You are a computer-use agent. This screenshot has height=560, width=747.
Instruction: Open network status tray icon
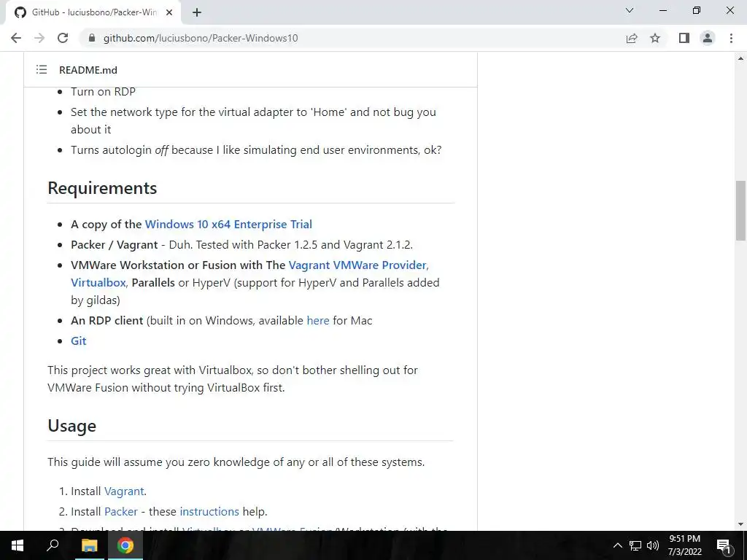click(635, 545)
